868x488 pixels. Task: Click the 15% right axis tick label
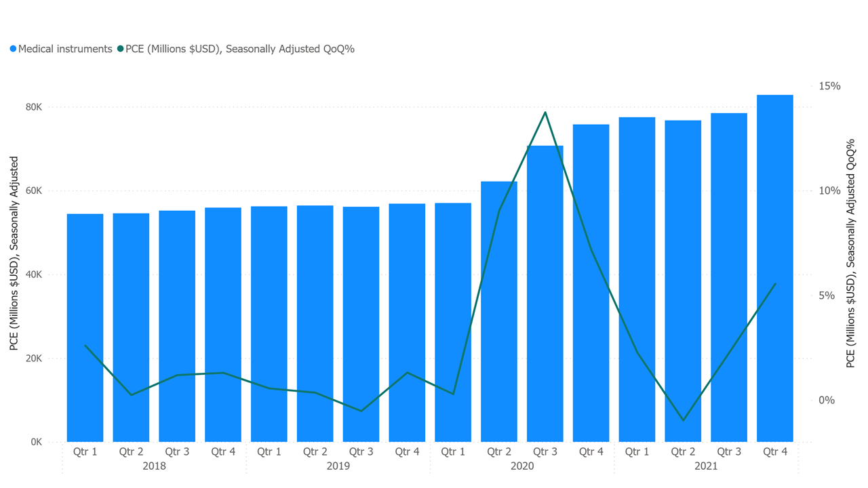pos(829,86)
